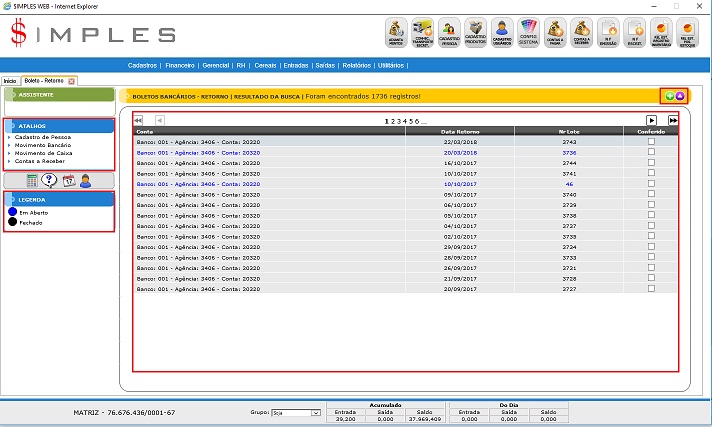Tick Conferido checkbox for lote 3744
Screen dimensions: 712x427
pos(651,162)
